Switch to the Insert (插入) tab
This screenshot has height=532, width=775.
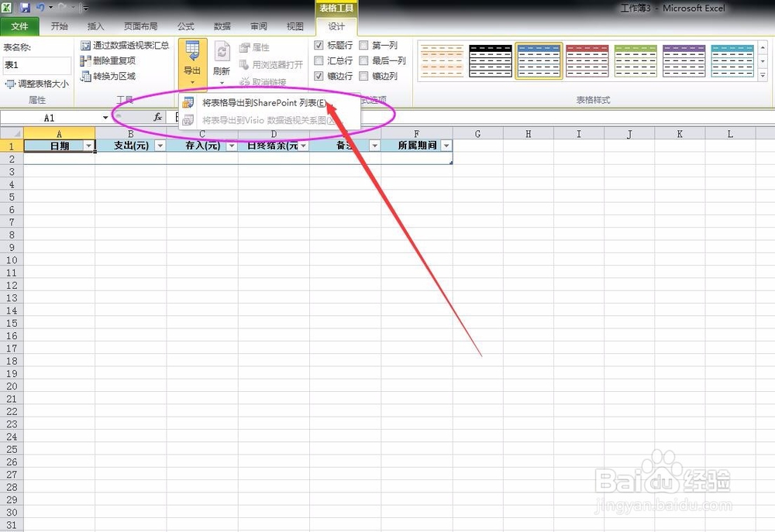click(x=95, y=26)
